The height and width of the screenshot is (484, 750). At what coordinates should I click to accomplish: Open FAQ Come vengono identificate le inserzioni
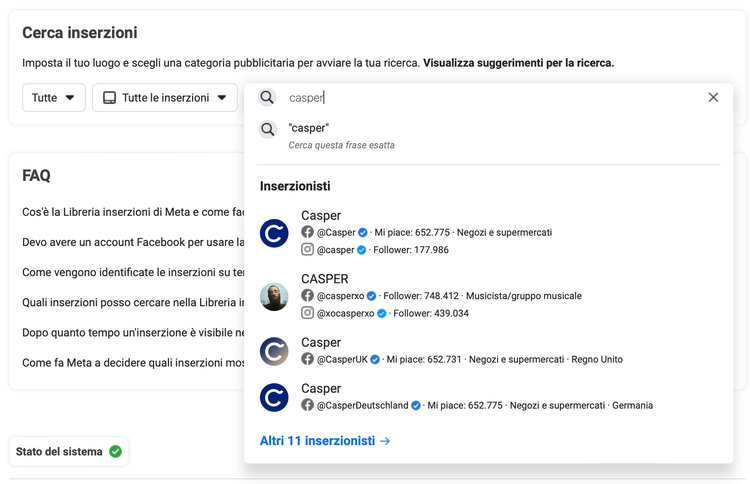pyautogui.click(x=133, y=272)
